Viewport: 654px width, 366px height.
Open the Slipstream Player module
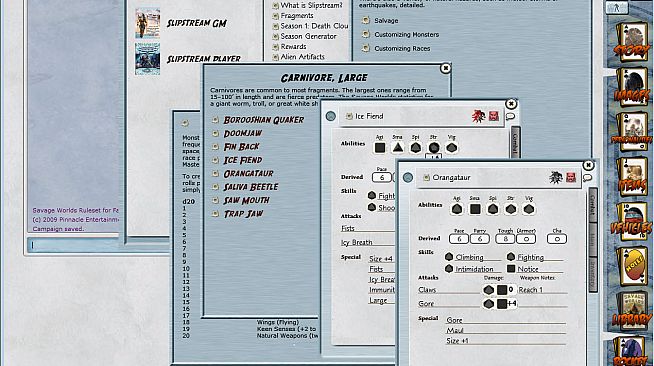204,59
